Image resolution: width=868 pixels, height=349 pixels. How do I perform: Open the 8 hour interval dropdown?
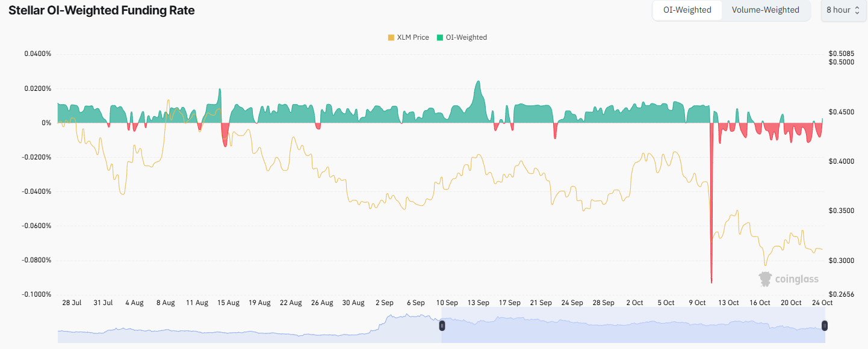843,10
